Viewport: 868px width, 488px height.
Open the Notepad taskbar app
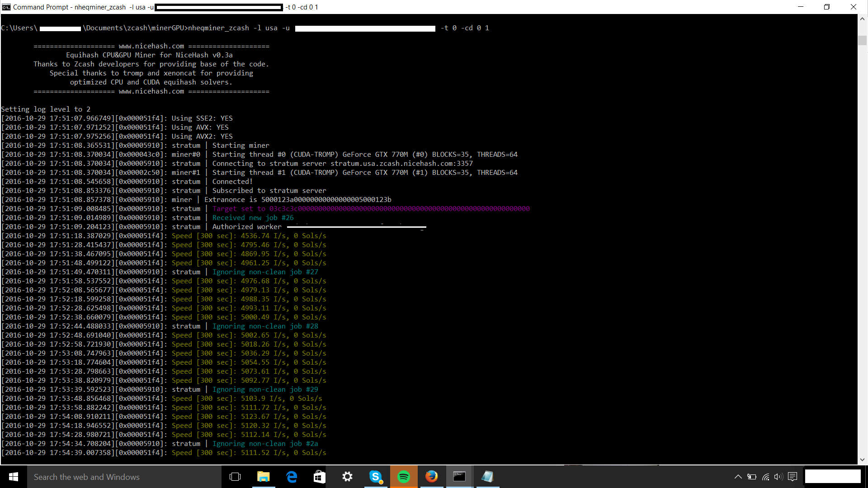pyautogui.click(x=487, y=477)
